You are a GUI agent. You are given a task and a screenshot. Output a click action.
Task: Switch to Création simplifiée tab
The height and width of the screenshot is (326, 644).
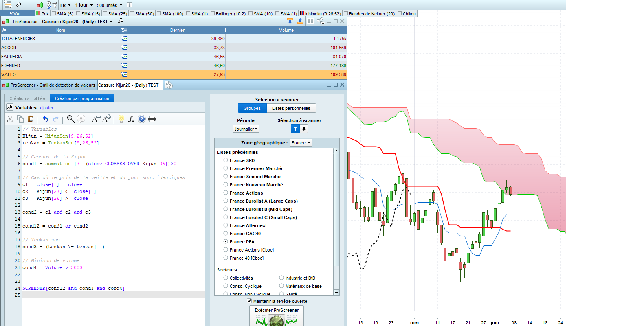[x=27, y=98]
